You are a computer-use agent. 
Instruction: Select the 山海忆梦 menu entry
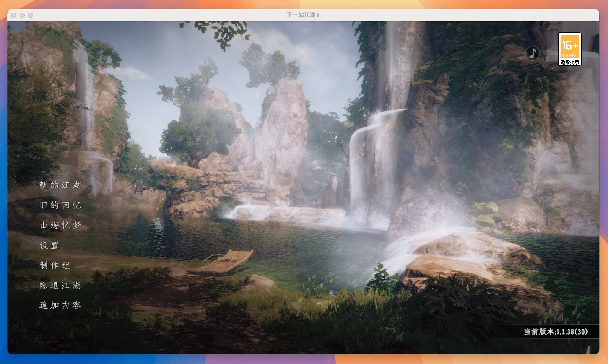click(60, 225)
